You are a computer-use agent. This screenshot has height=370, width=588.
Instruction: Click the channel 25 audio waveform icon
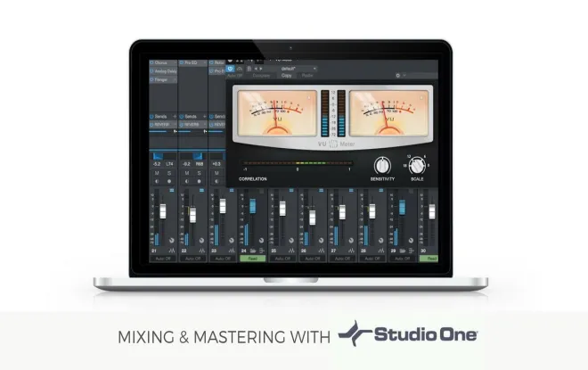pos(291,251)
